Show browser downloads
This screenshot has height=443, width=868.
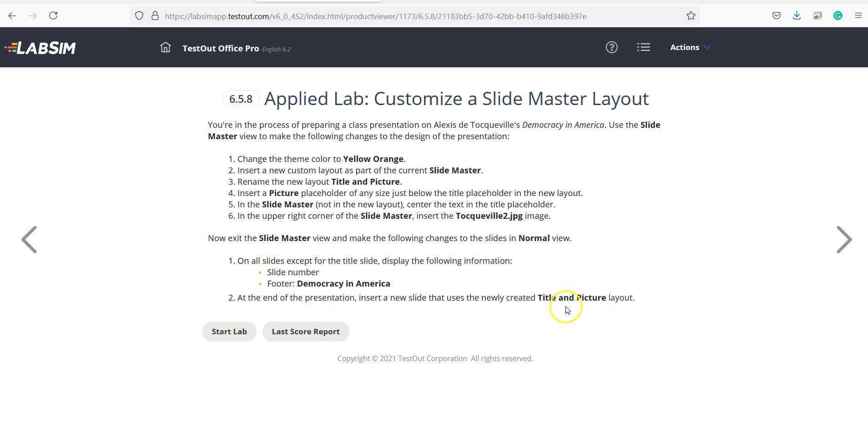pos(797,16)
